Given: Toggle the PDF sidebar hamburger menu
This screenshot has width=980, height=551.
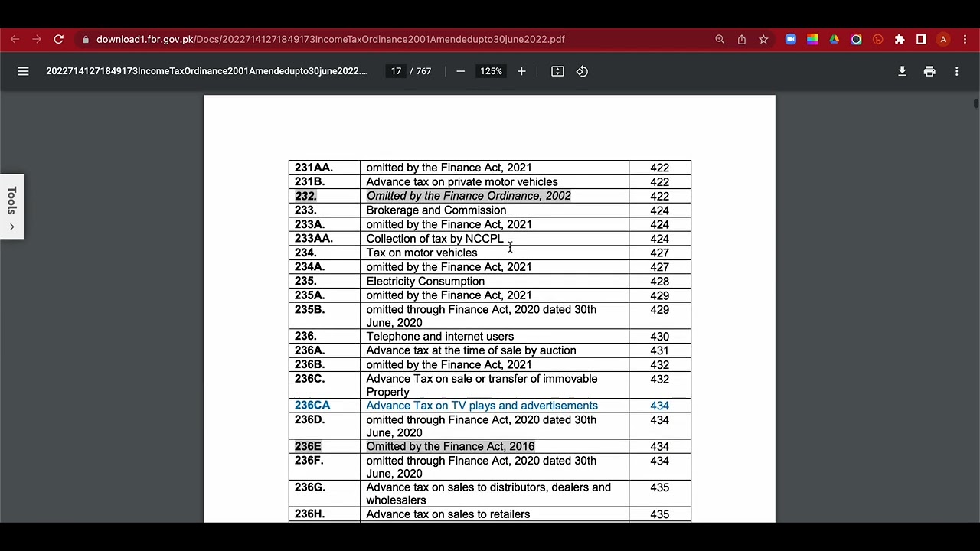Looking at the screenshot, I should [23, 71].
